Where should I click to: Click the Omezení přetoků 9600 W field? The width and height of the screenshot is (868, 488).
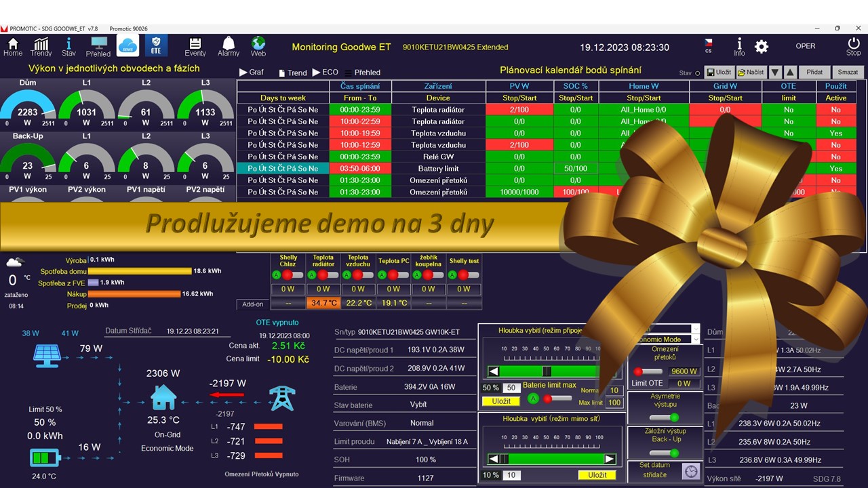click(684, 371)
